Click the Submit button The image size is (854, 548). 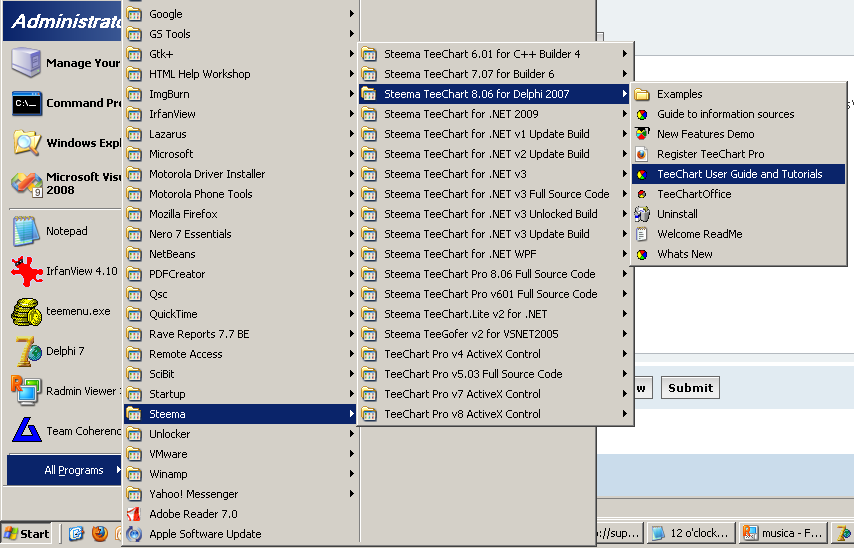(x=690, y=388)
